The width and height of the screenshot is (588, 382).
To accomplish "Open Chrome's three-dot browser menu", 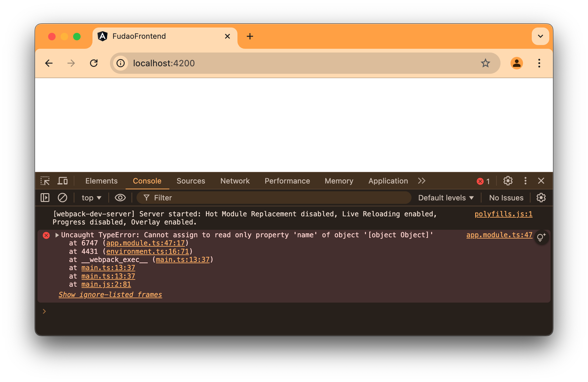I will 539,63.
